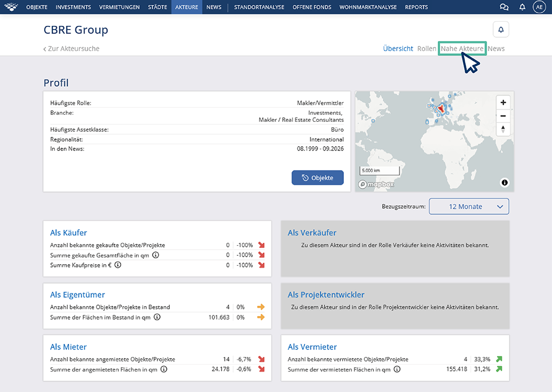The height and width of the screenshot is (392, 552).
Task: Click the blue Objekte button
Action: 318,178
